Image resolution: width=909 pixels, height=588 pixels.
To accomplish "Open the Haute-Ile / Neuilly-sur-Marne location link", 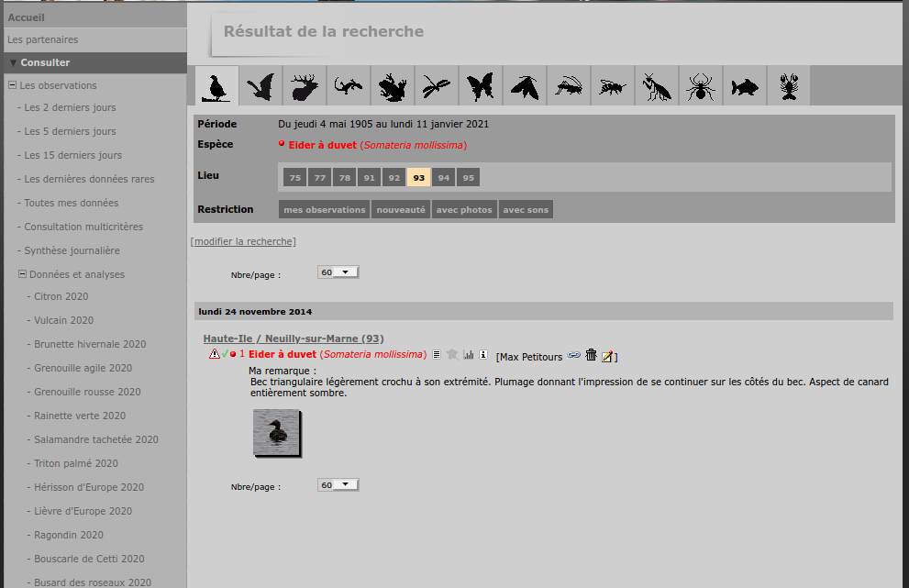I will 294,338.
